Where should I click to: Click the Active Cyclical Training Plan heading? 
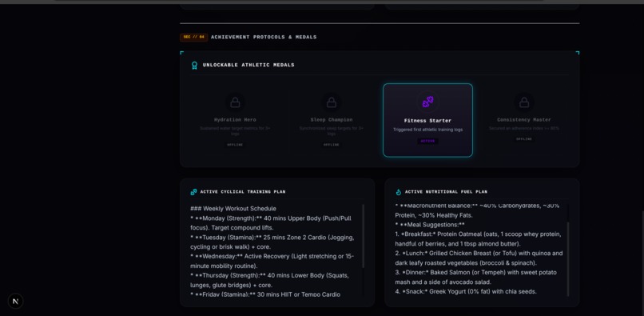pos(243,192)
